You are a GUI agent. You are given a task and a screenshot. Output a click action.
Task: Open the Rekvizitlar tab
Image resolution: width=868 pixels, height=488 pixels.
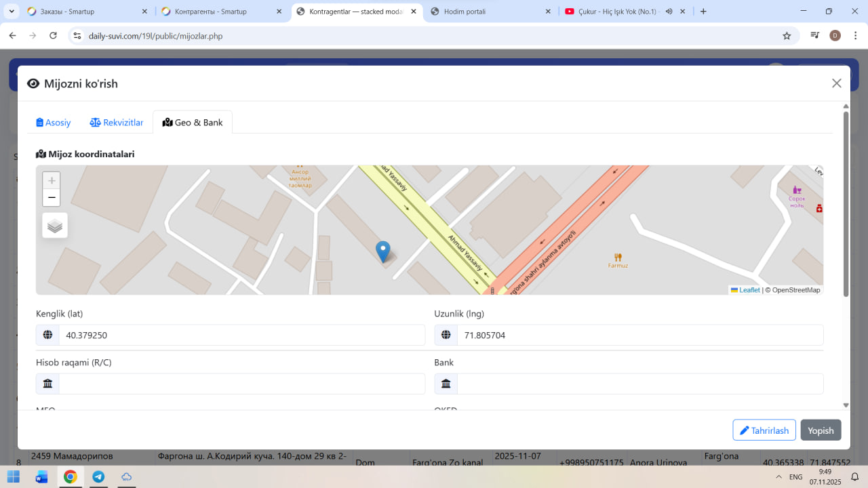pyautogui.click(x=117, y=123)
